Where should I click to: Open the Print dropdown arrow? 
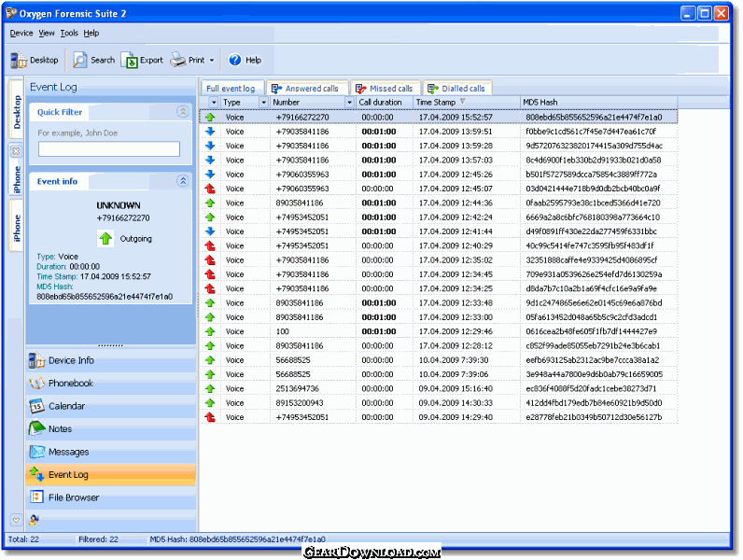(x=212, y=60)
